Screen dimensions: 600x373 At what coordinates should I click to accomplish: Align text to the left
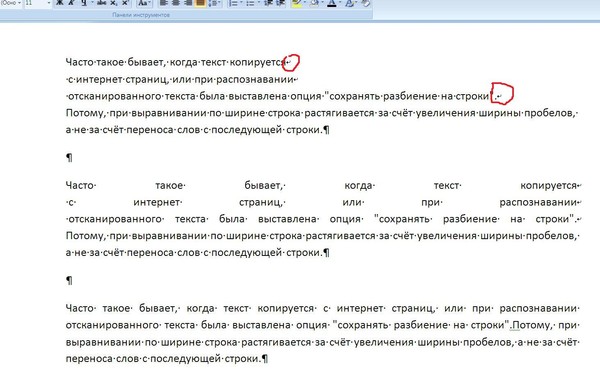coord(163,3)
